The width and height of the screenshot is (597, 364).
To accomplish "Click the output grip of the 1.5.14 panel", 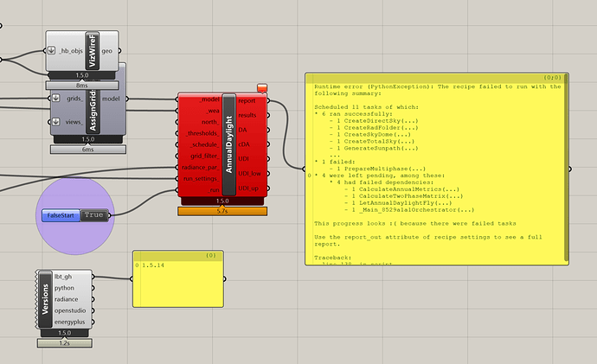I will point(224,278).
